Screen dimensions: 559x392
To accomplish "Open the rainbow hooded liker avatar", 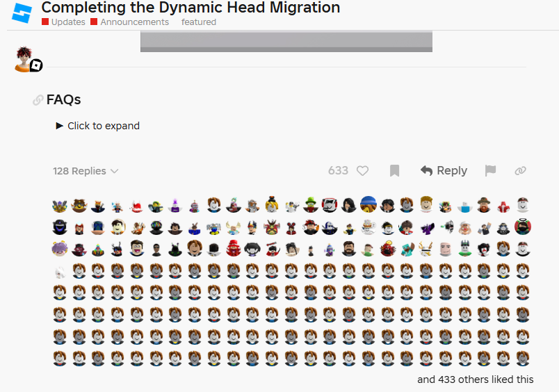I will point(99,250).
